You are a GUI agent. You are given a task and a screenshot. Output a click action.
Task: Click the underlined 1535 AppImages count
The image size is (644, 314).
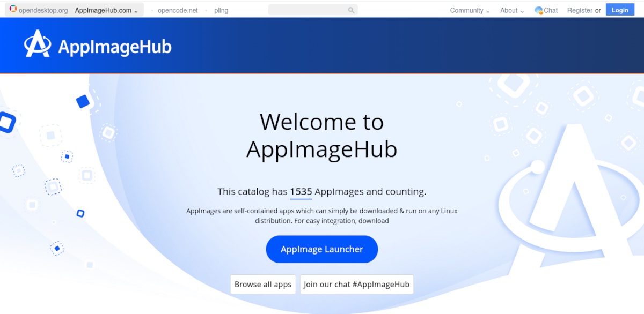point(301,192)
